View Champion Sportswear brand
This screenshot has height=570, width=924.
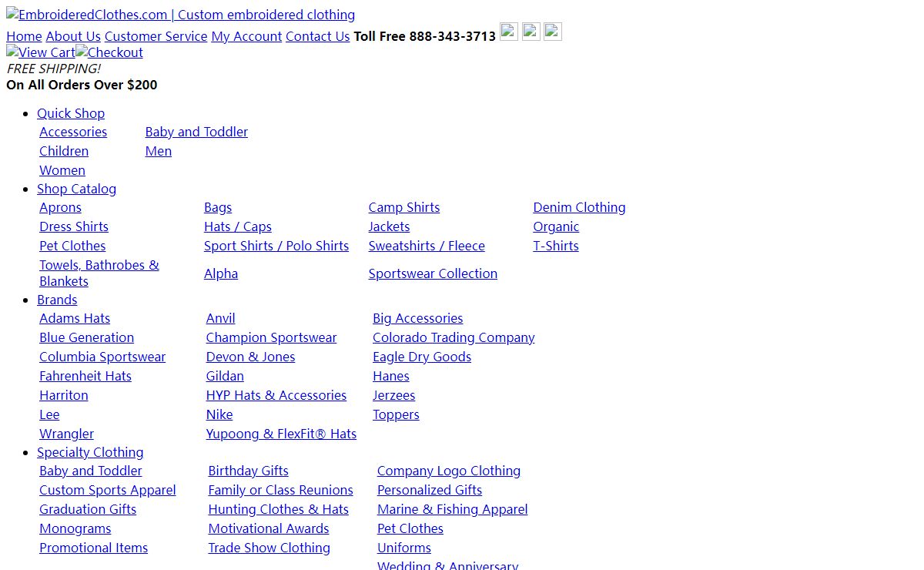click(x=271, y=337)
